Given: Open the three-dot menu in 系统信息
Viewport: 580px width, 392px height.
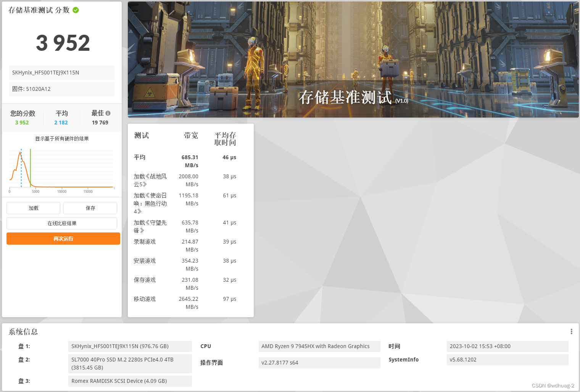Looking at the screenshot, I should 571,331.
